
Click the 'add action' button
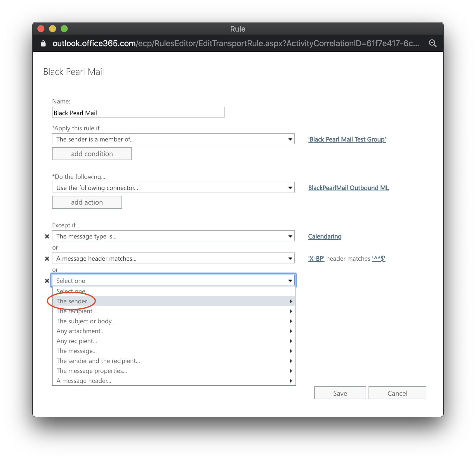click(87, 202)
